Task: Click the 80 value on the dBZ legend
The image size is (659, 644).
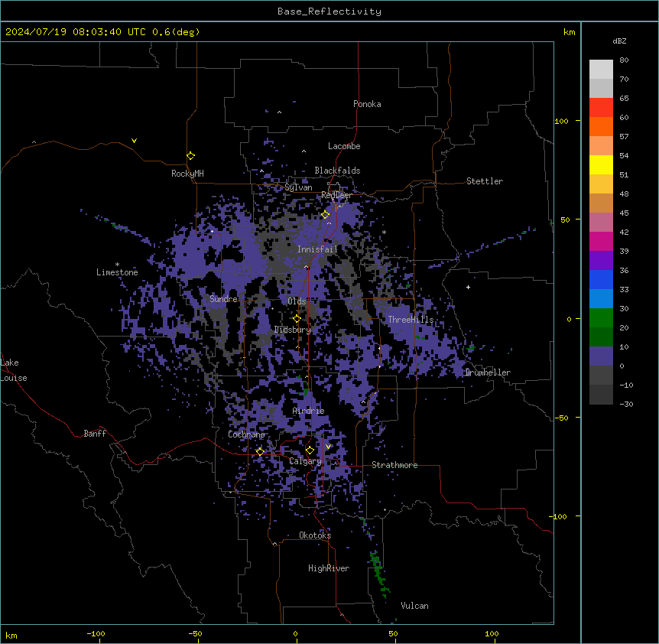Action: tap(624, 60)
